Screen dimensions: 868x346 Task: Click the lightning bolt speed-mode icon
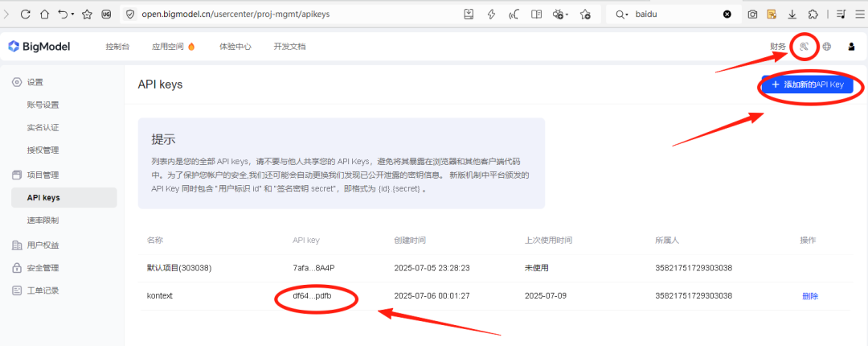pyautogui.click(x=491, y=14)
